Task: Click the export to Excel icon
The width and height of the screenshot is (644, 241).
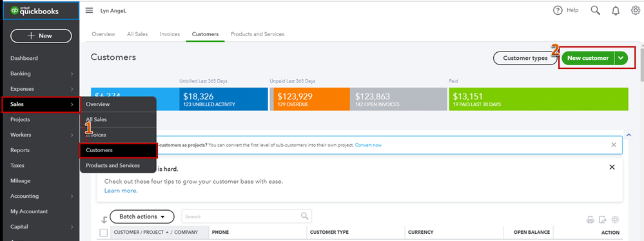Action: click(x=603, y=220)
